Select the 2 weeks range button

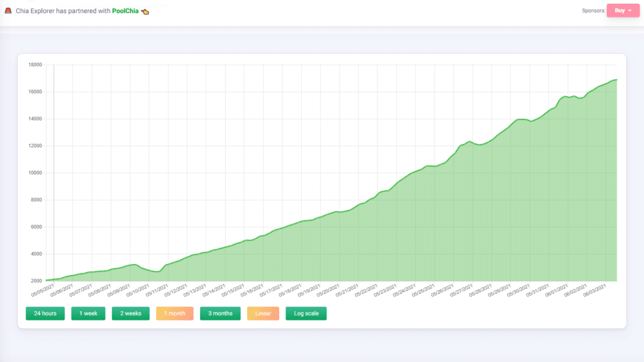coord(131,314)
